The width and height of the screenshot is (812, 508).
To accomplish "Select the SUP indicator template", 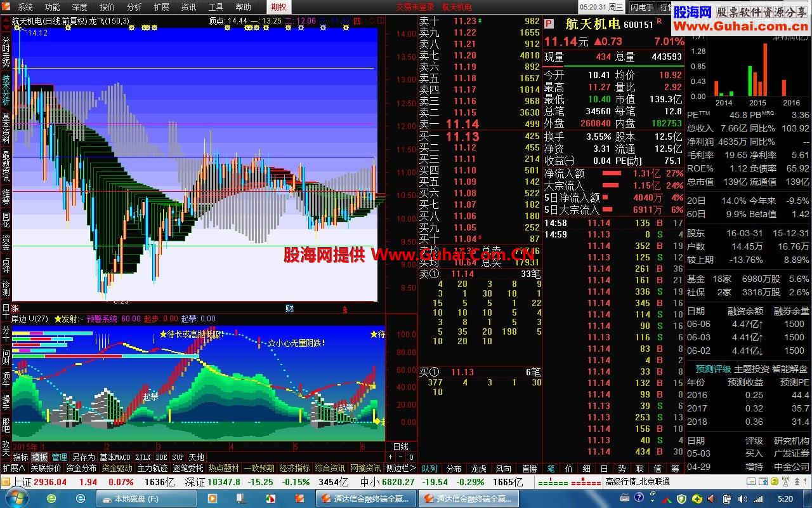I will click(178, 457).
